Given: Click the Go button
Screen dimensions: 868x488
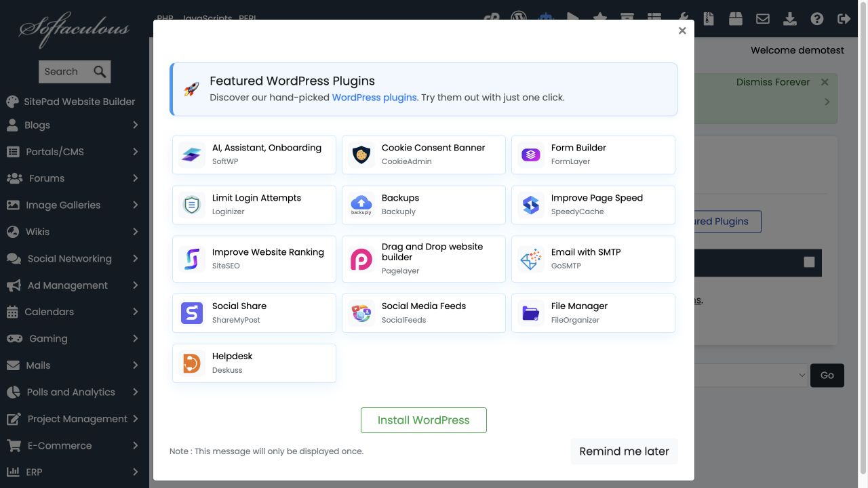Looking at the screenshot, I should click(827, 375).
